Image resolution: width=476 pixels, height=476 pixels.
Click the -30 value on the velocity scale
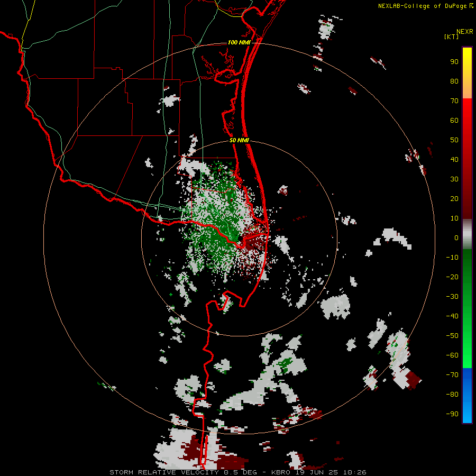click(x=452, y=297)
